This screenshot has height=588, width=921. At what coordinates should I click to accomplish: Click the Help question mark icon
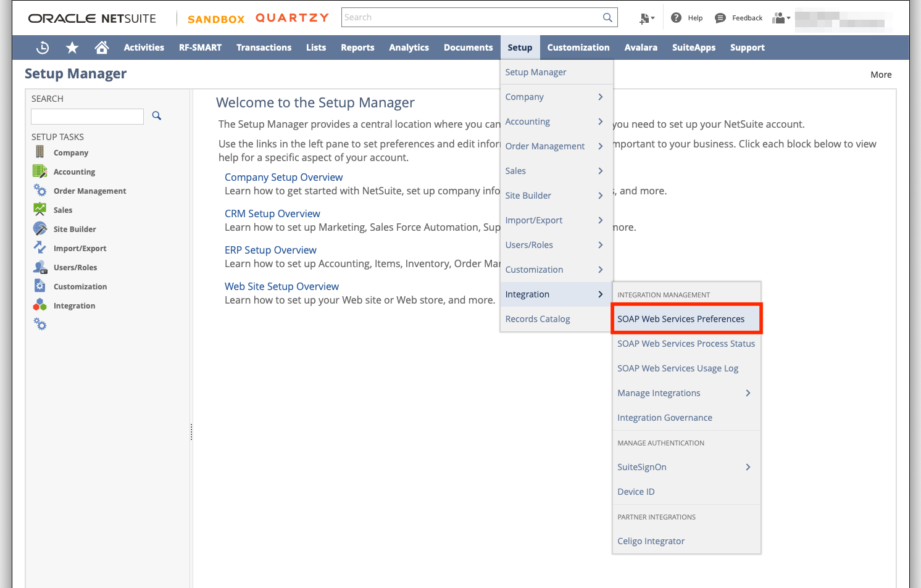676,18
